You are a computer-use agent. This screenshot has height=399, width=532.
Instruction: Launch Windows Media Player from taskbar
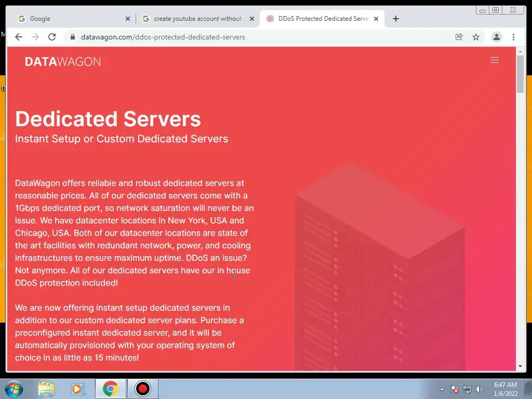tap(78, 389)
